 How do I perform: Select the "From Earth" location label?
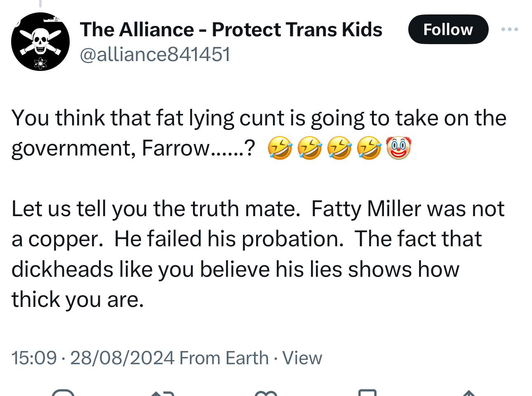tap(224, 358)
